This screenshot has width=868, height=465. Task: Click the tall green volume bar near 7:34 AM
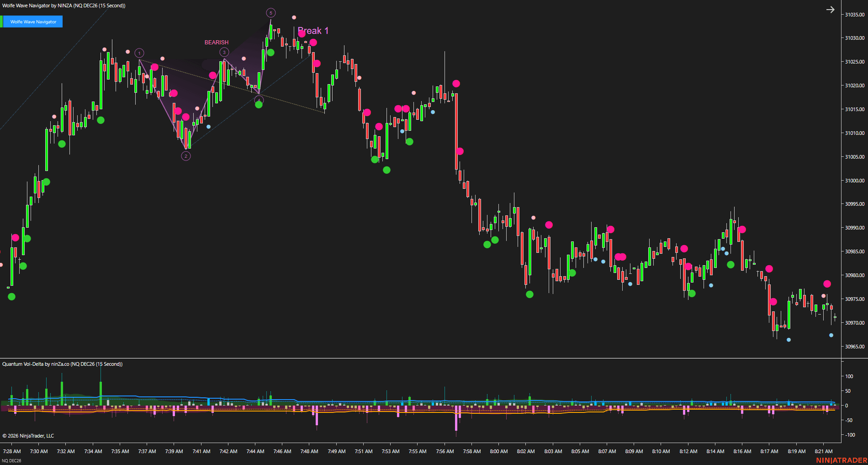101,394
